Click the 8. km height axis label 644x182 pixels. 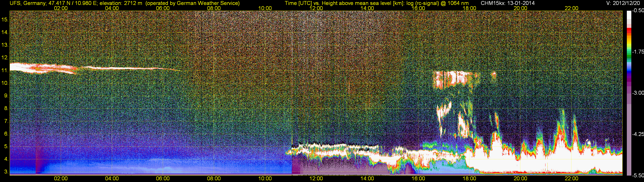click(x=6, y=109)
